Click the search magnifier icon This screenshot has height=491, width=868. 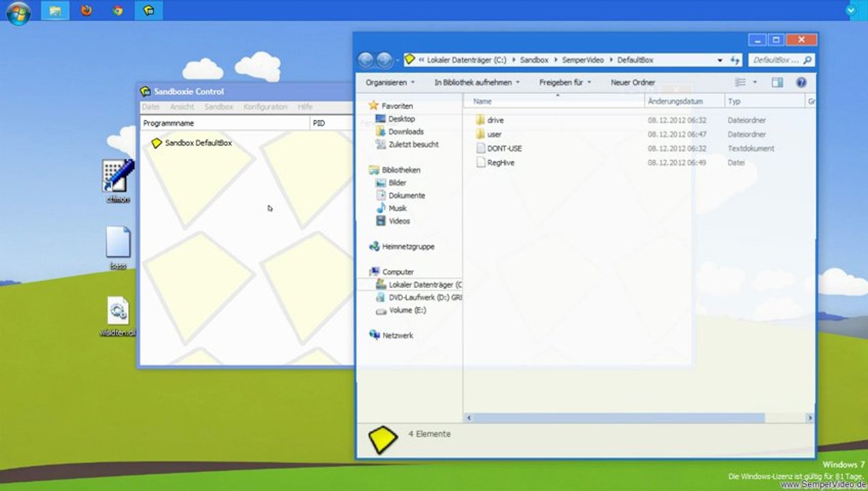(x=808, y=60)
